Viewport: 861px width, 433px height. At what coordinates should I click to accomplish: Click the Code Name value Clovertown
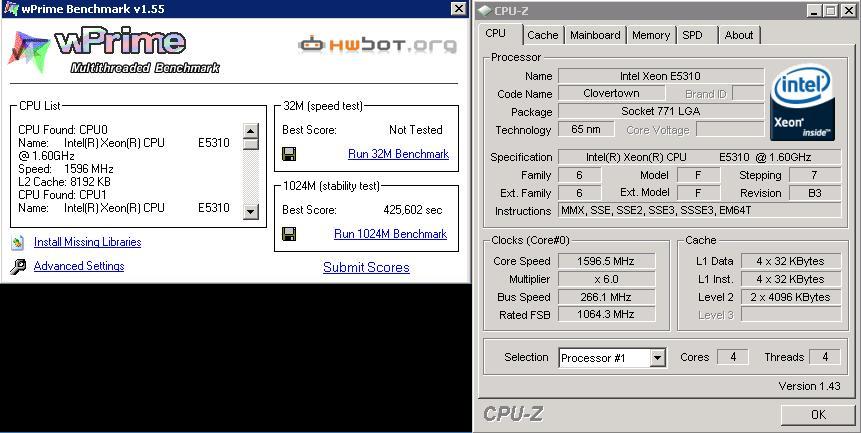pos(611,93)
